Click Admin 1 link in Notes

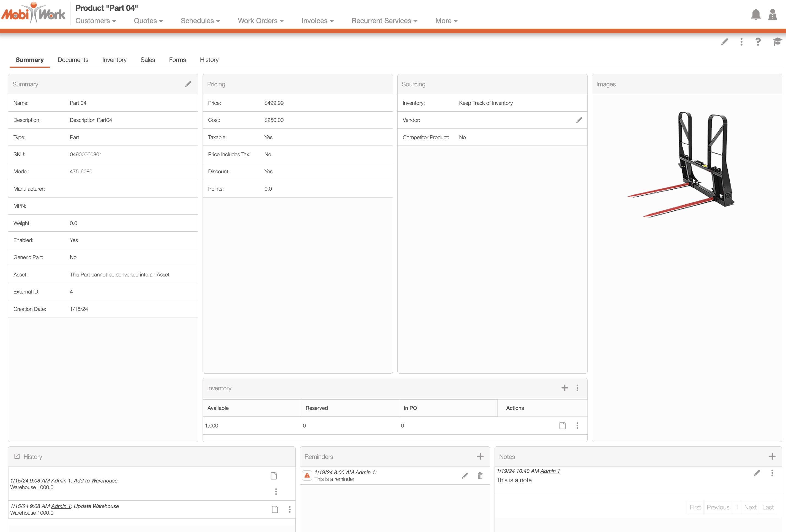point(550,471)
